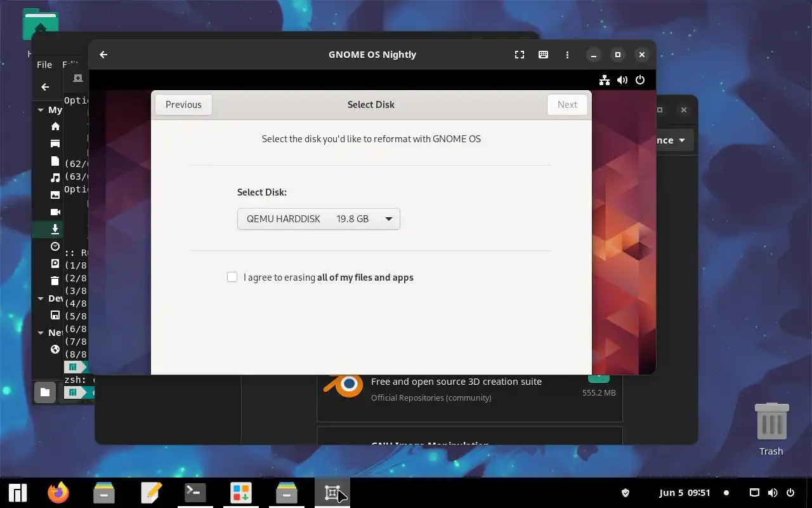The height and width of the screenshot is (508, 812).
Task: Click the host network tray icon
Action: click(x=754, y=493)
